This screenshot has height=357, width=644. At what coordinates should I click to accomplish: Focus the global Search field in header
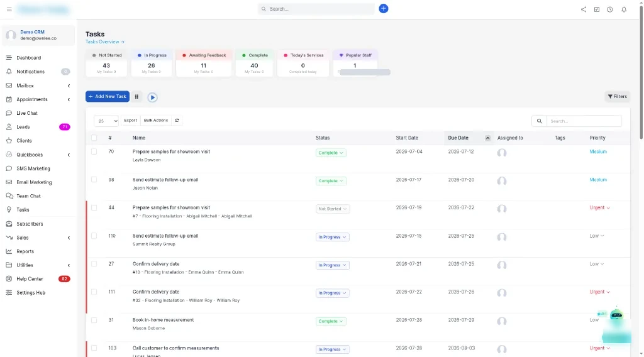click(317, 9)
